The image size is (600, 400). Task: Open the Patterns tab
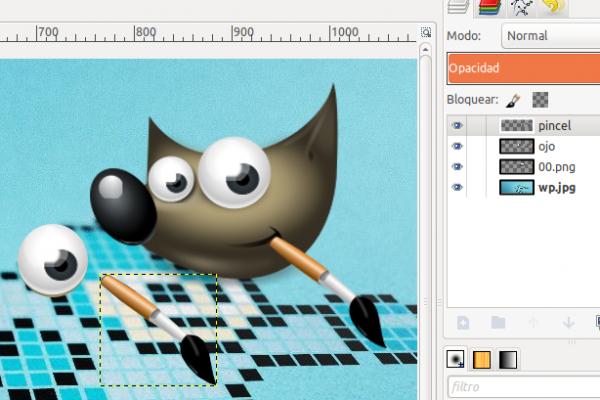click(x=482, y=359)
